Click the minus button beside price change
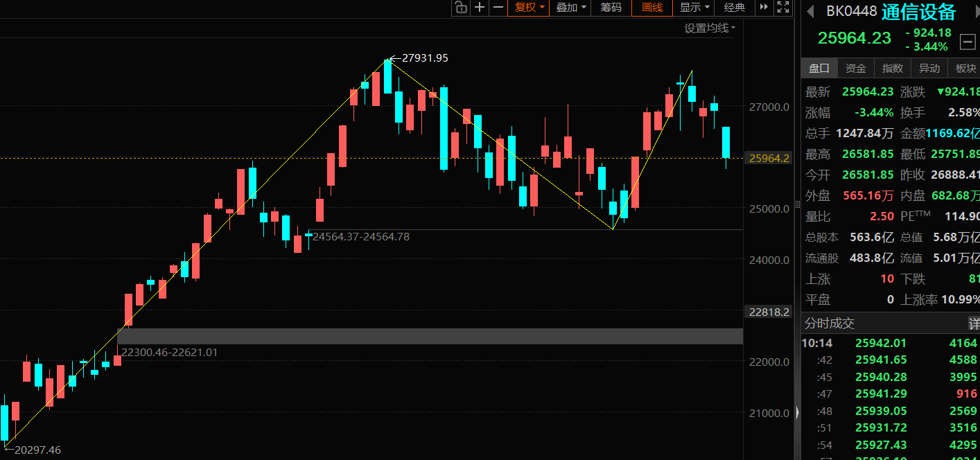 click(x=968, y=42)
